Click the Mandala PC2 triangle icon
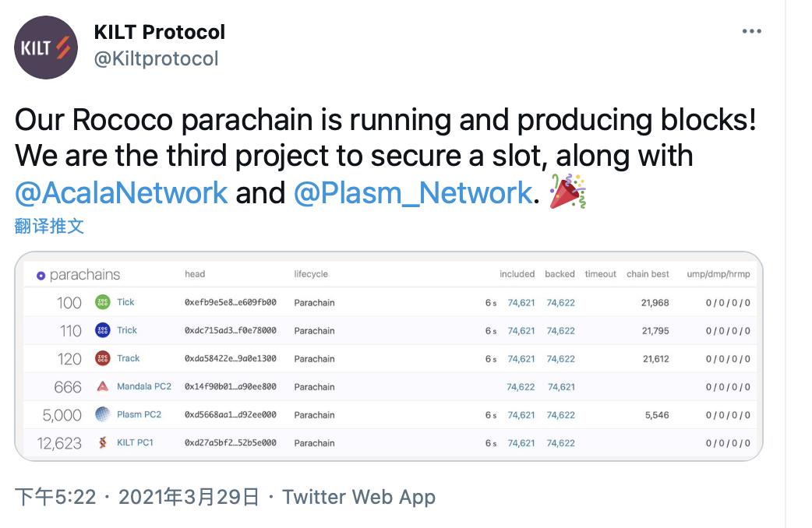 click(102, 386)
